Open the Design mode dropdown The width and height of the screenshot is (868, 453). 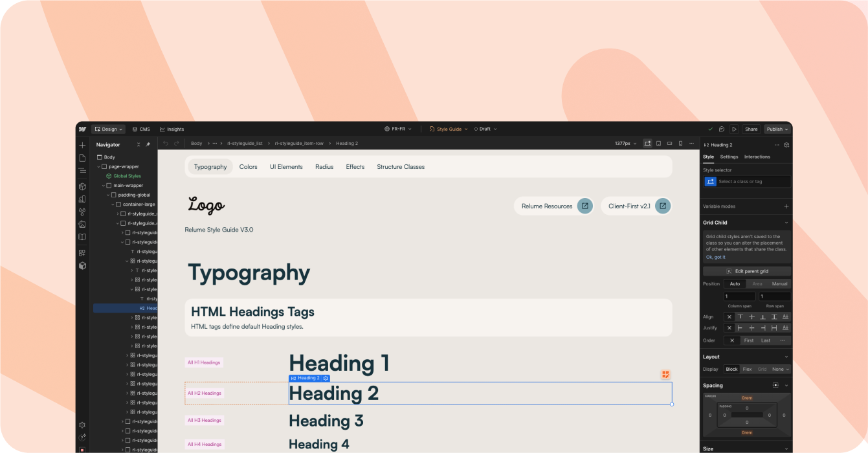(108, 129)
